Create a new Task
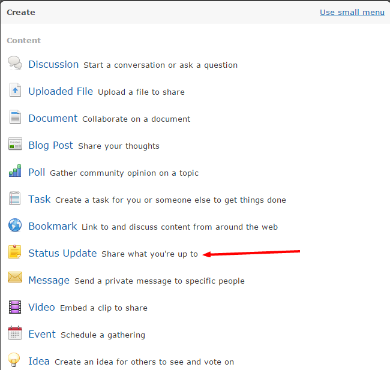The width and height of the screenshot is (390, 370). (x=39, y=199)
